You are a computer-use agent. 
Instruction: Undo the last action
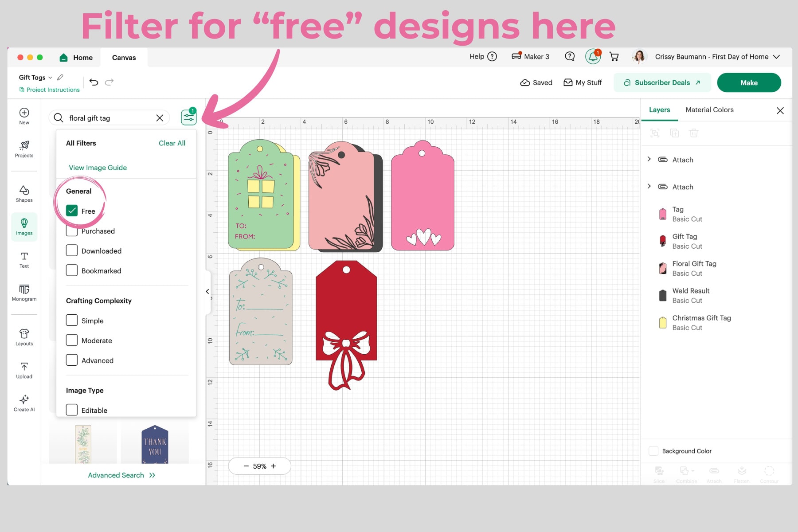click(x=94, y=82)
